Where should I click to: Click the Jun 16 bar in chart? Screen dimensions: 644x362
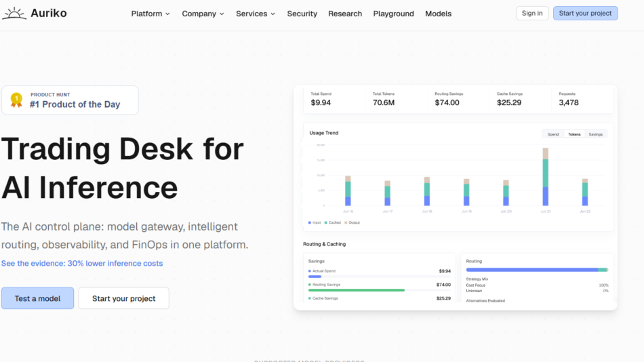[348, 190]
